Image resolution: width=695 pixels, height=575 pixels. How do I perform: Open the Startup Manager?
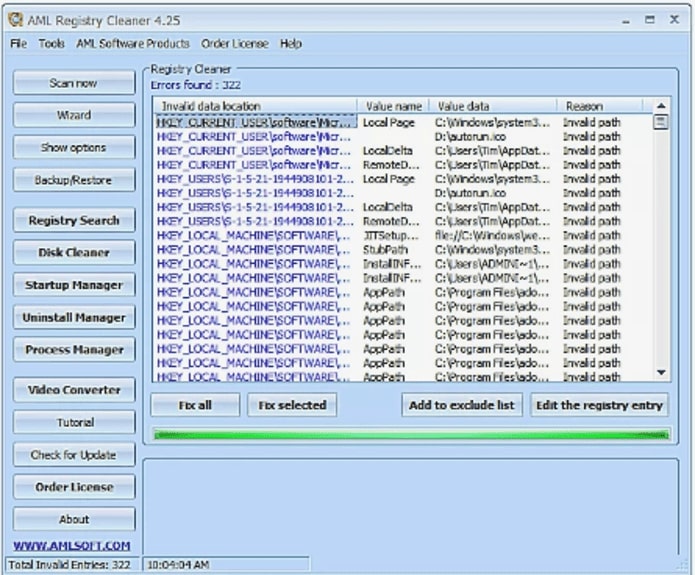click(x=73, y=285)
